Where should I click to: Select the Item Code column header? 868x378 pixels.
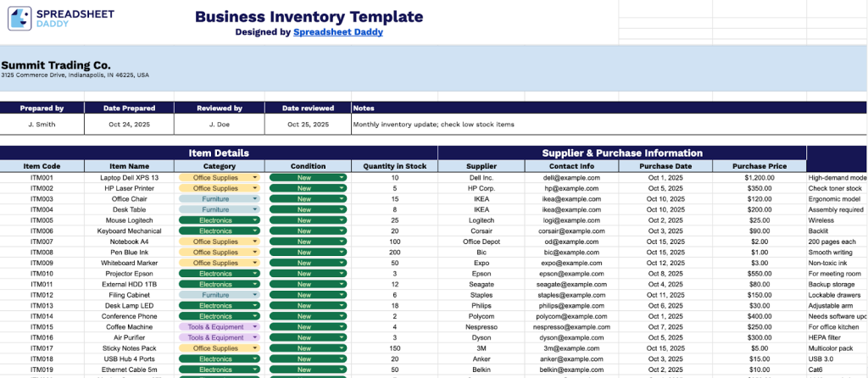pyautogui.click(x=42, y=166)
